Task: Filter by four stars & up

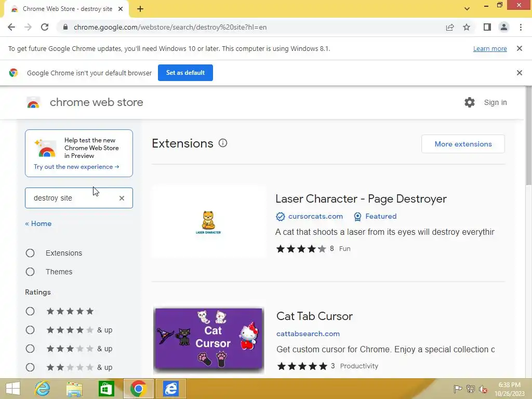Action: (x=30, y=330)
